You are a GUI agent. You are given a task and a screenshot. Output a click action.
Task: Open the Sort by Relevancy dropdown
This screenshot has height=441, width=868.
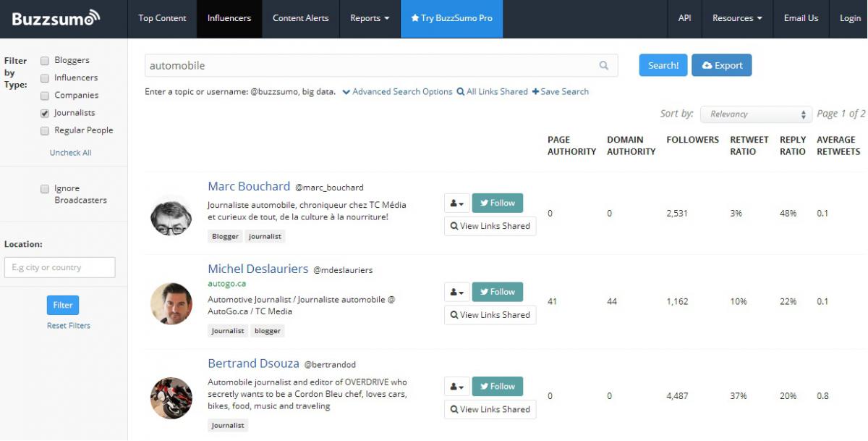click(x=757, y=114)
